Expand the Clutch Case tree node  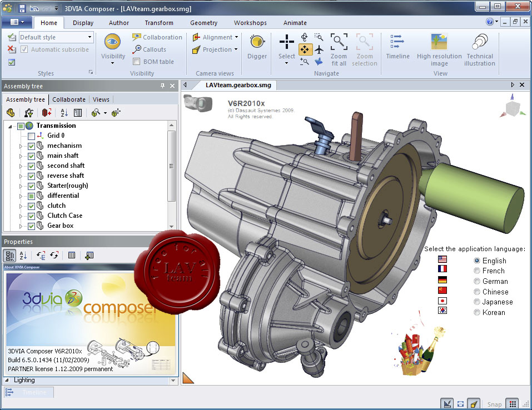(x=21, y=216)
